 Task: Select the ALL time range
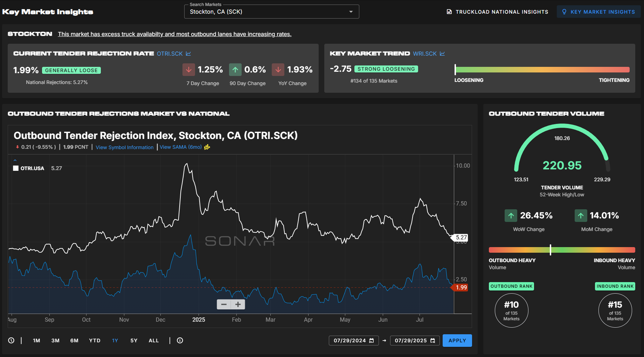(x=154, y=341)
